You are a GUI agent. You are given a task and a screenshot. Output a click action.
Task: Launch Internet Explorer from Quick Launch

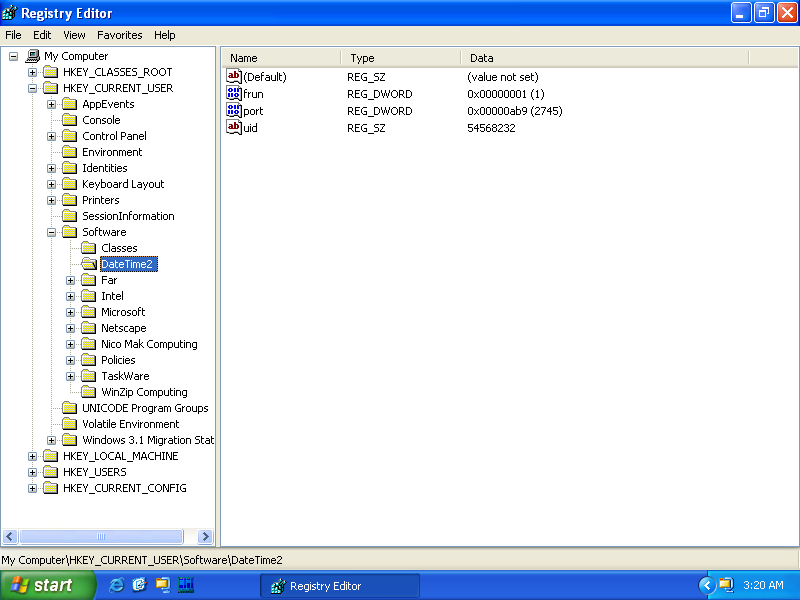coord(116,585)
